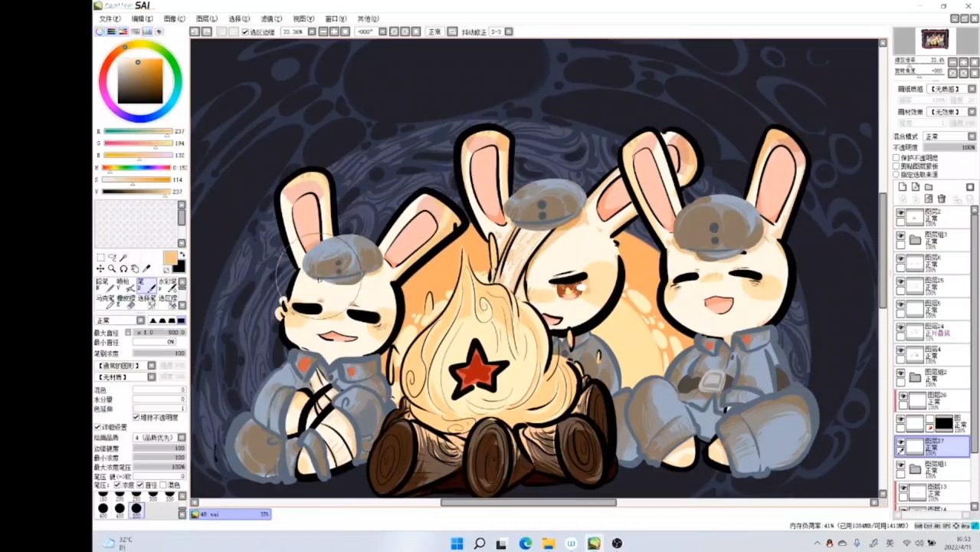Select the lasso selection tool
The height and width of the screenshot is (552, 980).
[x=112, y=258]
